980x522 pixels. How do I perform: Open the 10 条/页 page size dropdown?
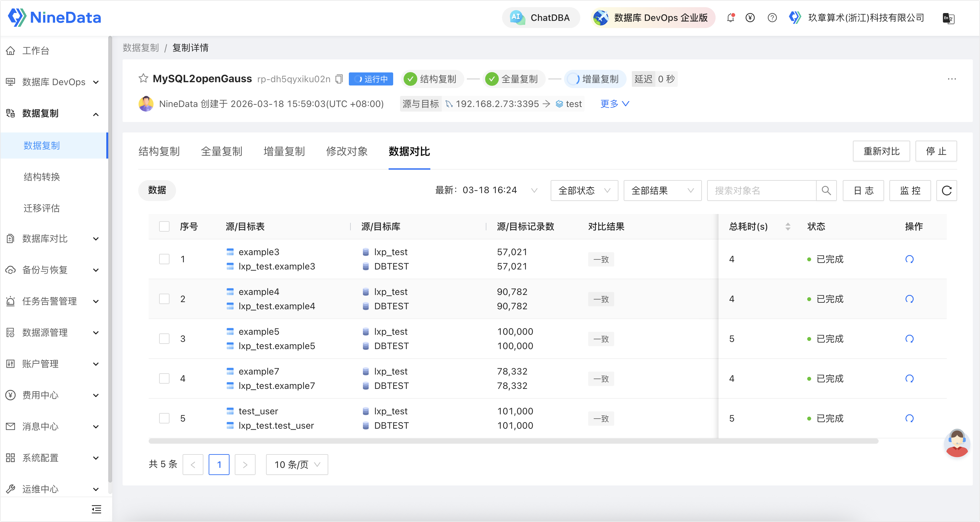(x=297, y=465)
